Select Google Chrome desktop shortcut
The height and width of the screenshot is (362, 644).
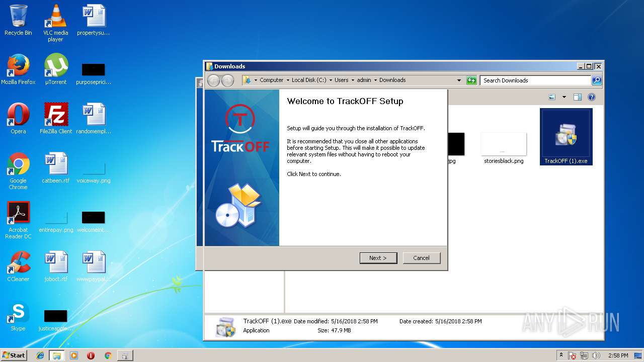[x=18, y=171]
